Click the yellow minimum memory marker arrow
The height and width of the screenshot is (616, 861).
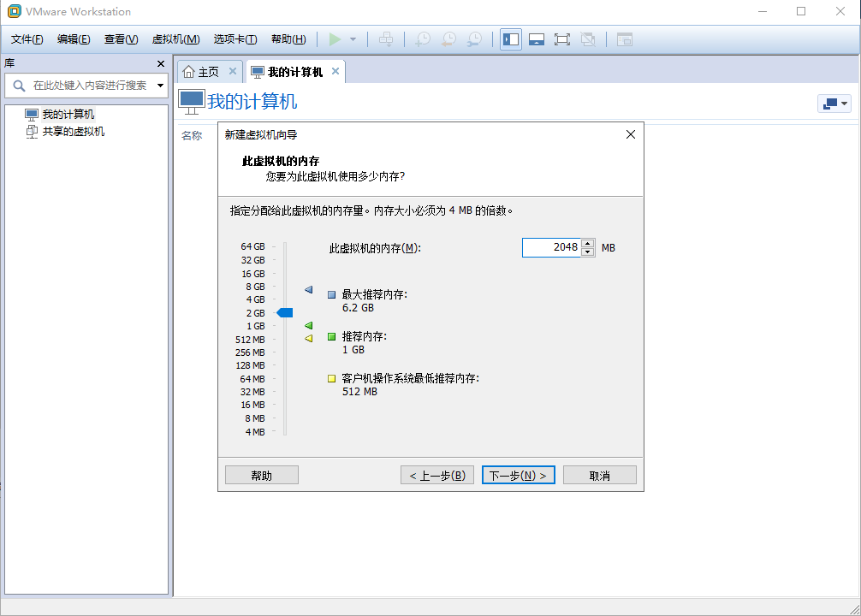click(309, 338)
